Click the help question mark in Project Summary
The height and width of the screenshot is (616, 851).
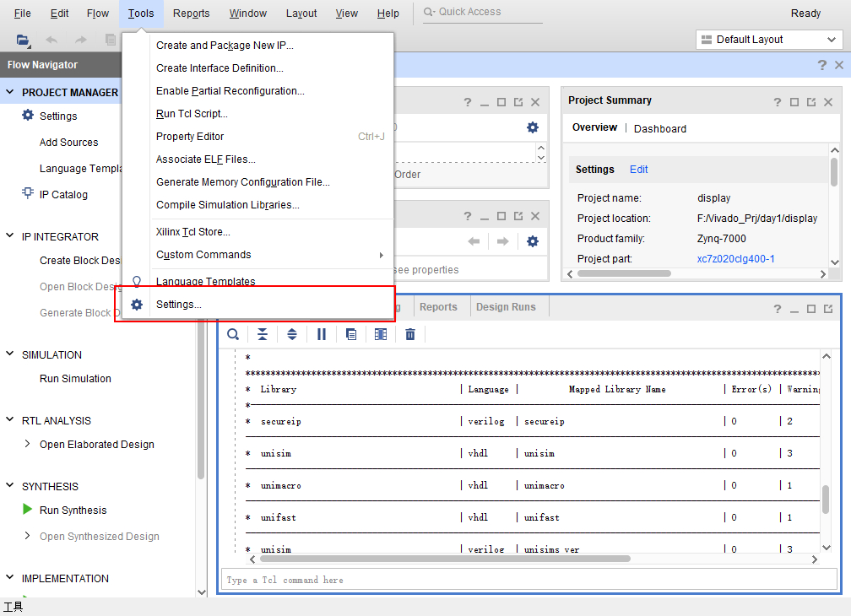[778, 102]
